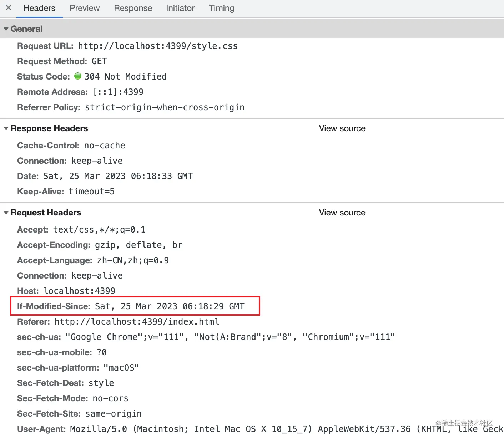504x438 pixels.
Task: Open the Response tab
Action: [133, 8]
